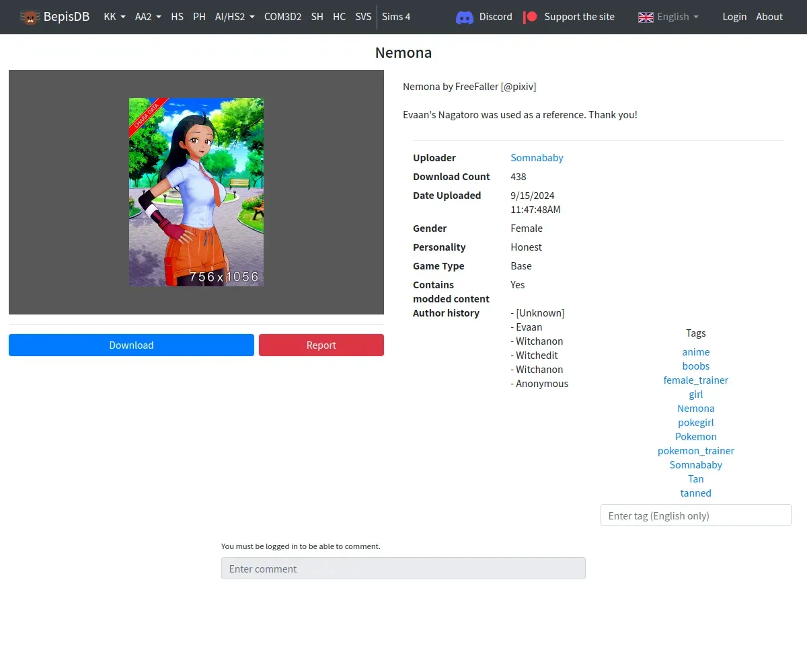Open the SVS section
The height and width of the screenshot is (672, 807).
363,17
